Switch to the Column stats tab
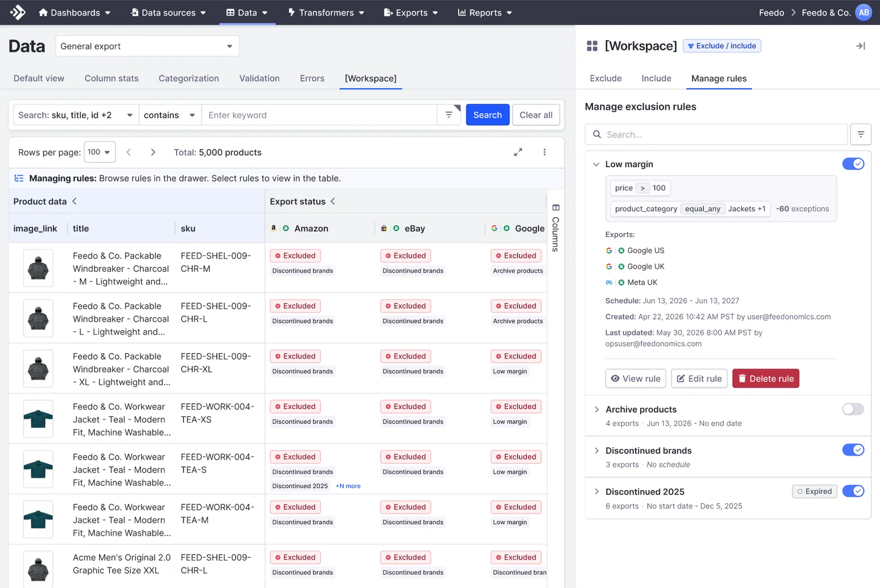880x588 pixels. pyautogui.click(x=112, y=78)
